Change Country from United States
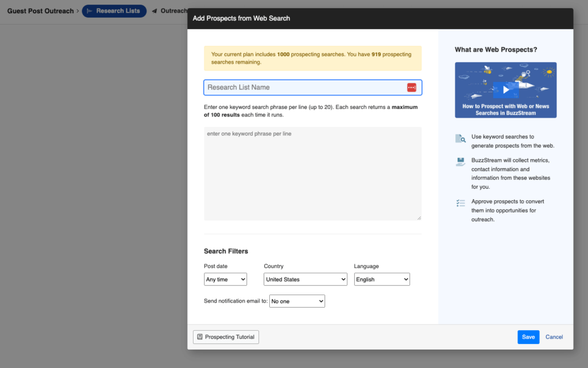Image resolution: width=588 pixels, height=368 pixels. [305, 279]
